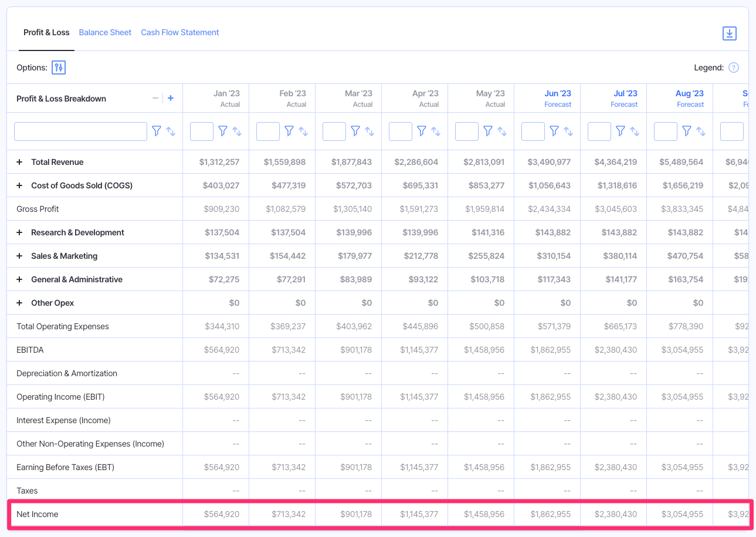Image resolution: width=756 pixels, height=537 pixels.
Task: Click the Legend question mark for help
Action: tap(734, 67)
